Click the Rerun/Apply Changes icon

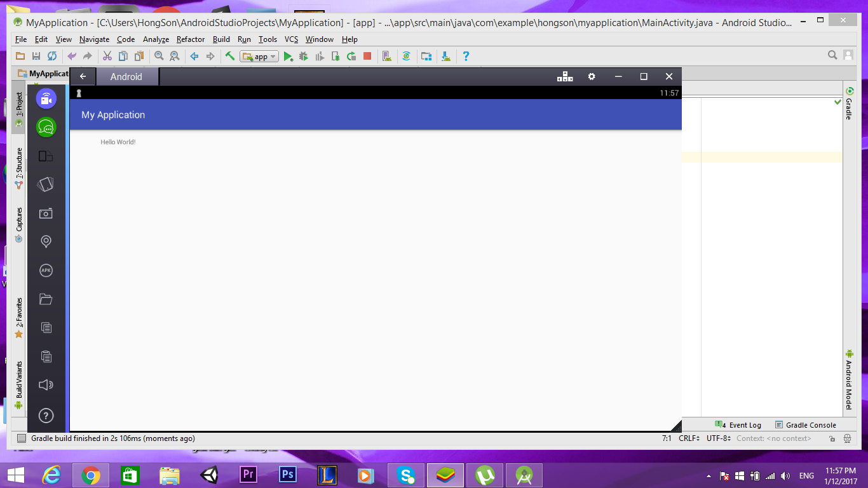(x=351, y=57)
